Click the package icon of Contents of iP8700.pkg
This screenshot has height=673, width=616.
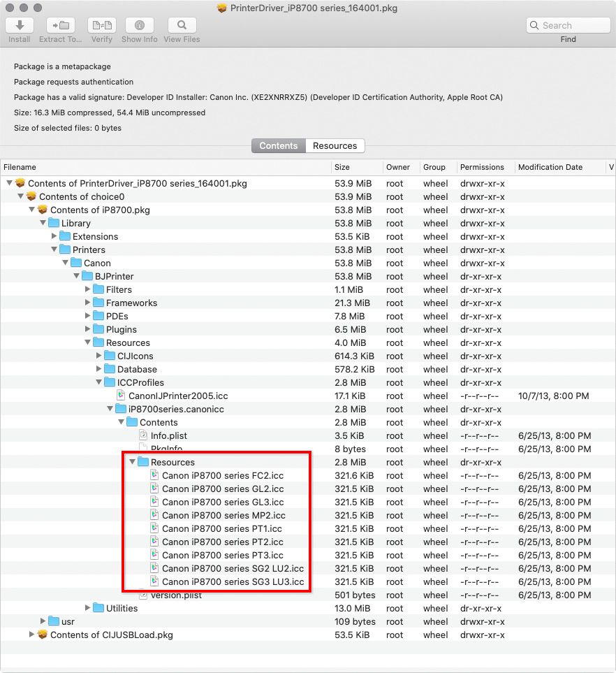(x=43, y=210)
